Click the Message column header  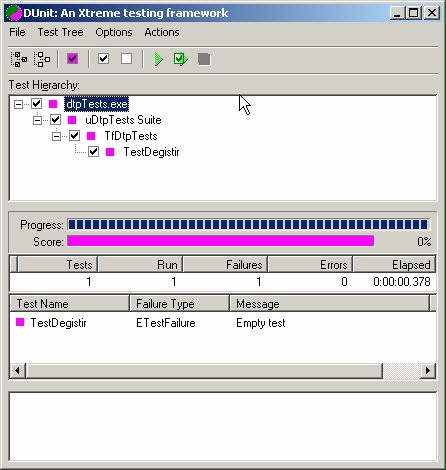330,304
